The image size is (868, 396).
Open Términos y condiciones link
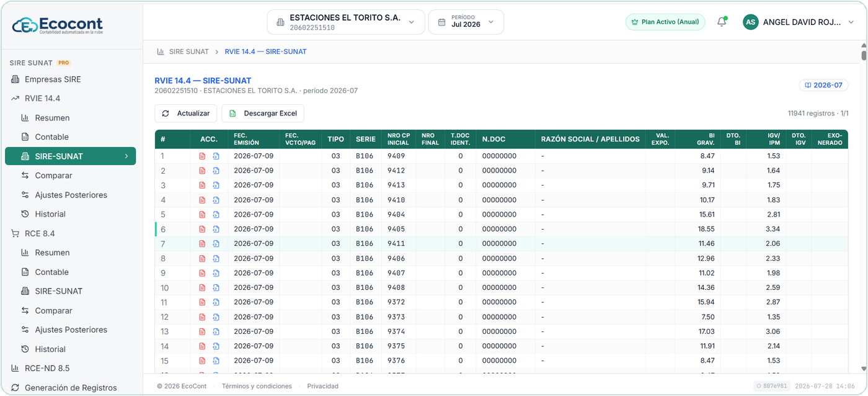point(257,386)
